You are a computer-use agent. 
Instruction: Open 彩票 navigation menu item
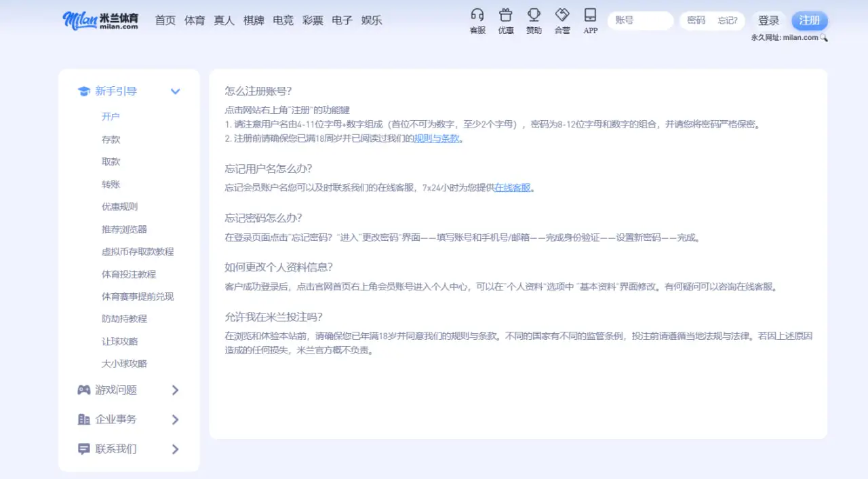pos(313,20)
